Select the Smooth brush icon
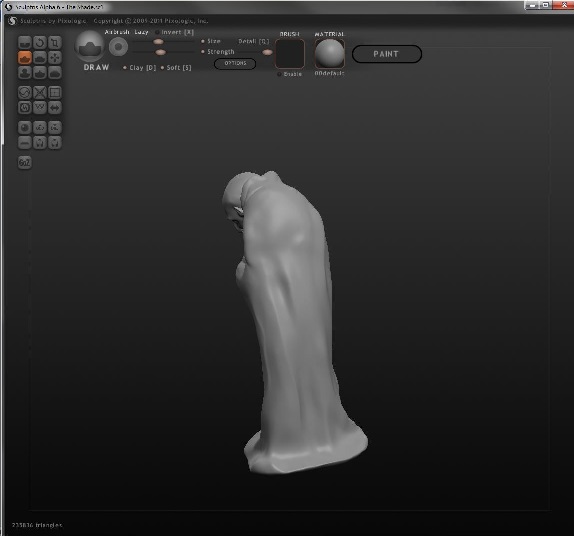Image resolution: width=574 pixels, height=536 pixels. [x=55, y=72]
